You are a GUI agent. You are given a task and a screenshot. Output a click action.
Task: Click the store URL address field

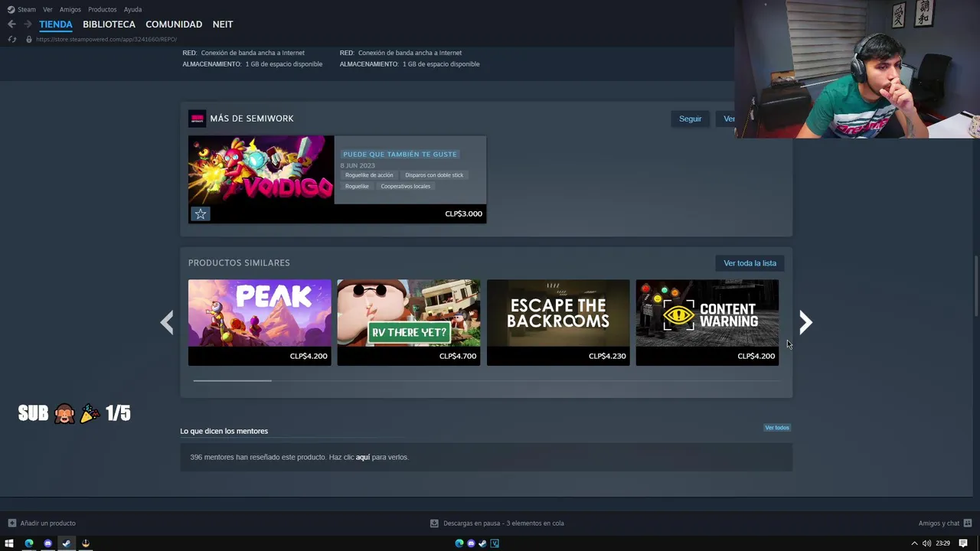click(106, 39)
